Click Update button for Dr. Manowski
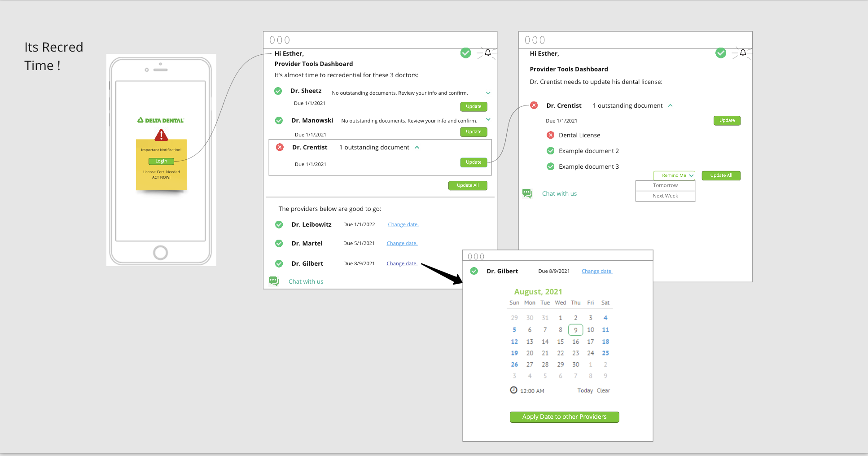Viewport: 868px width, 456px height. tap(473, 132)
